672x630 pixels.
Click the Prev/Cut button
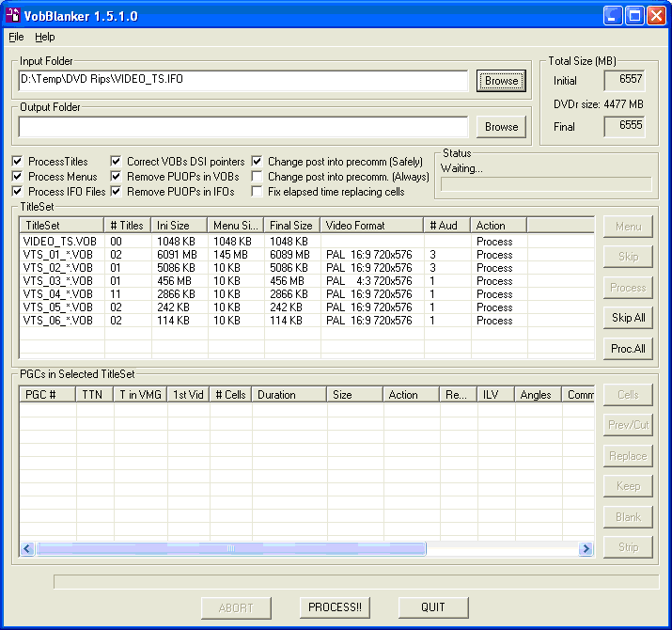[x=628, y=425]
